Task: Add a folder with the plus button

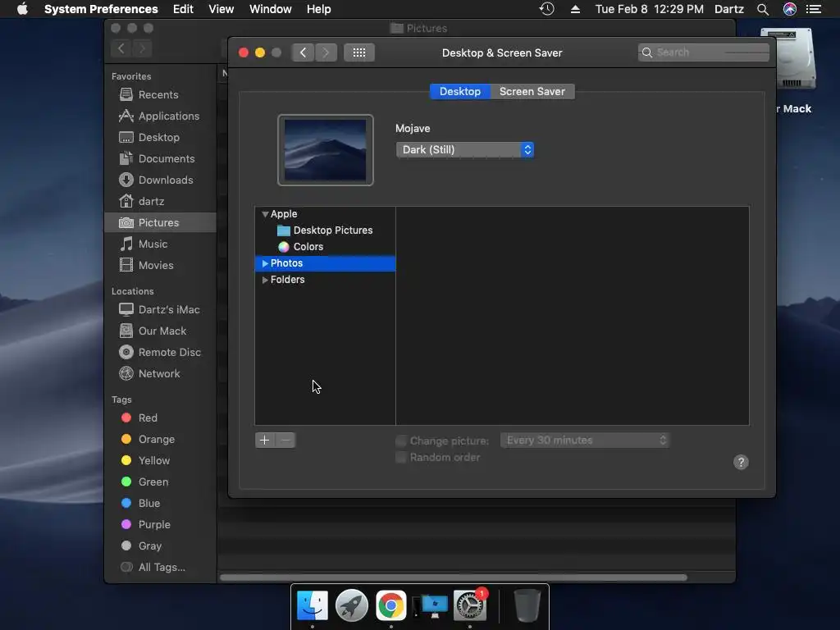Action: [265, 441]
